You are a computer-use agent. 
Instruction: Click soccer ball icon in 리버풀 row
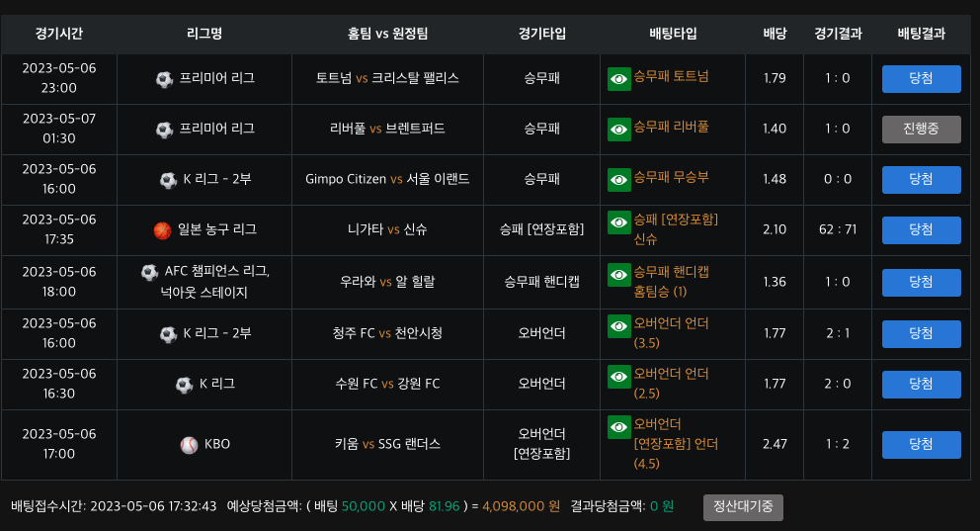click(x=165, y=130)
